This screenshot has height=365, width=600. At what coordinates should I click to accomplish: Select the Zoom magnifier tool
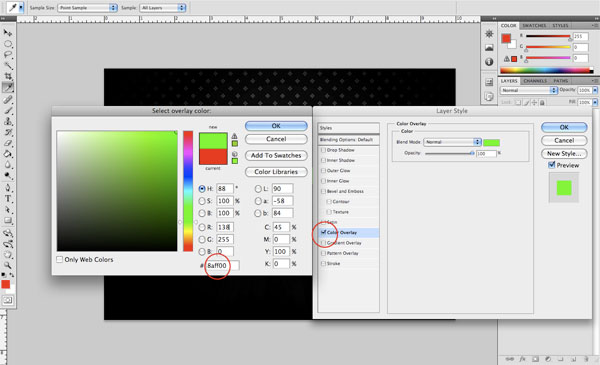click(8, 265)
